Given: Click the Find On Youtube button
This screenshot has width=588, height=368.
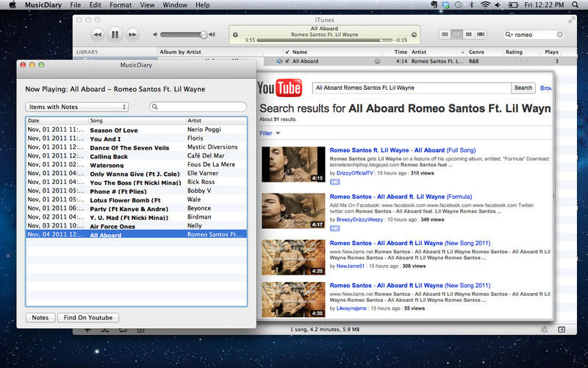Looking at the screenshot, I should pyautogui.click(x=90, y=317).
